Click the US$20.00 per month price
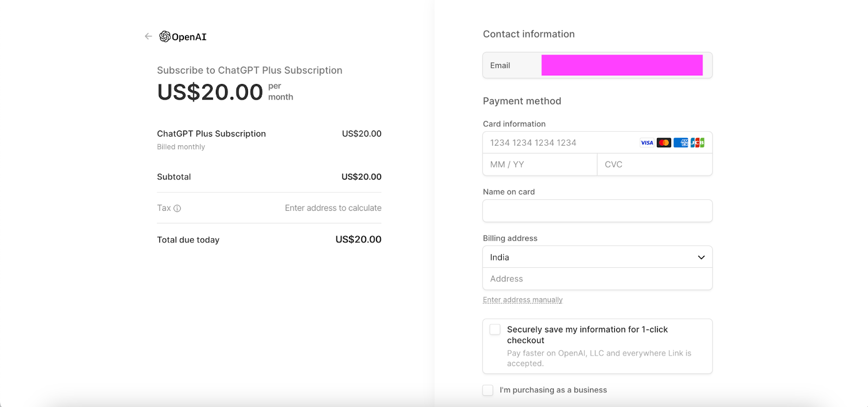 click(x=225, y=92)
